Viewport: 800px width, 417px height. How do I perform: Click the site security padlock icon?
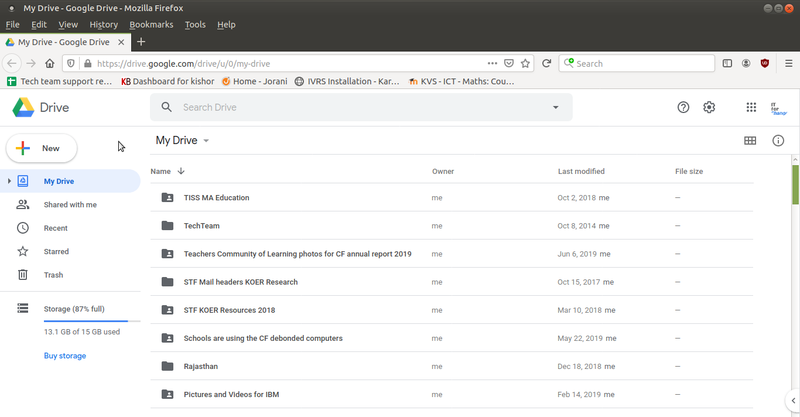88,63
